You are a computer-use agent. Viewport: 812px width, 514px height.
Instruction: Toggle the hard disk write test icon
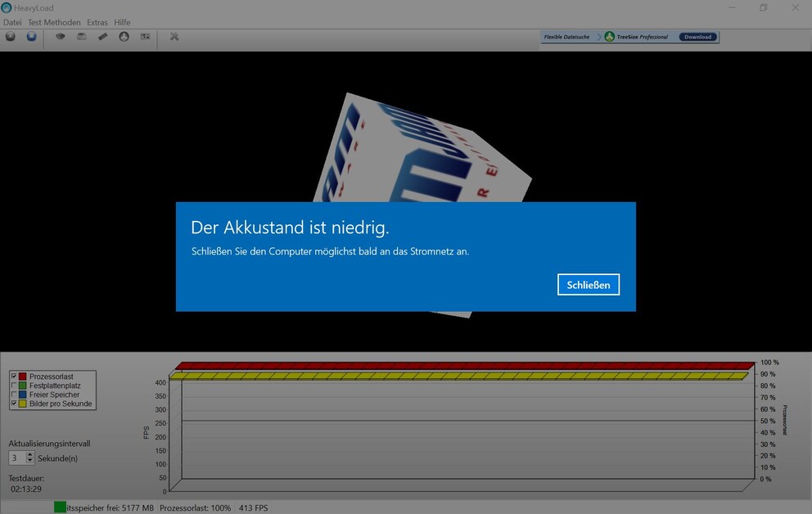tap(82, 37)
